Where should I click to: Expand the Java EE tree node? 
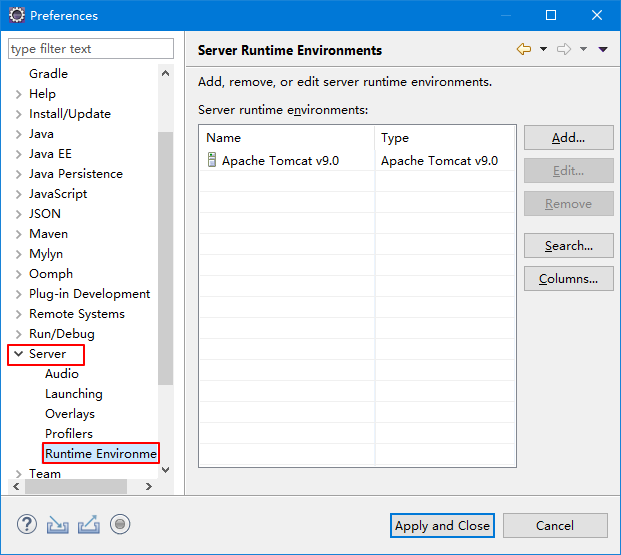pos(18,154)
